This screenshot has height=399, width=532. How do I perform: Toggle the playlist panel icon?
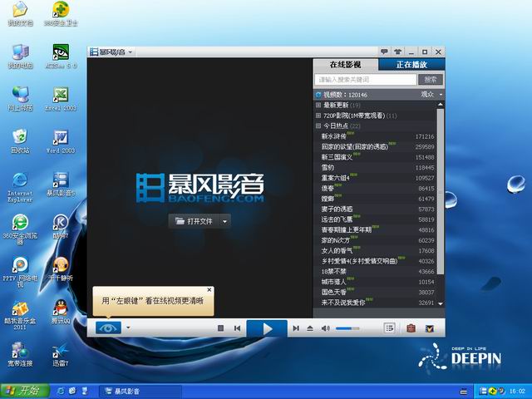point(389,328)
